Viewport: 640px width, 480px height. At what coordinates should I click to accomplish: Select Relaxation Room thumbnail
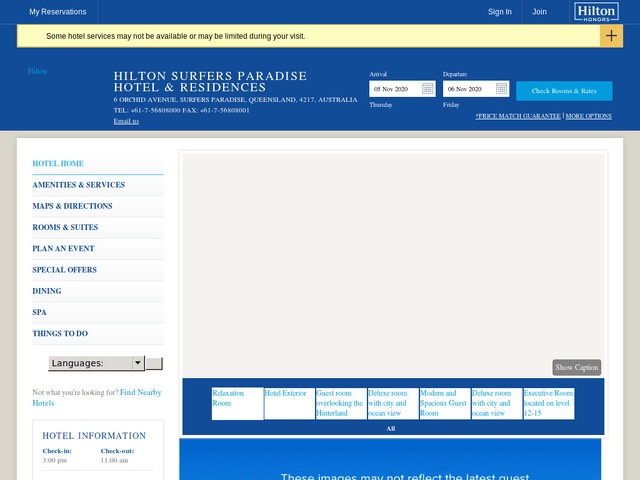(238, 403)
